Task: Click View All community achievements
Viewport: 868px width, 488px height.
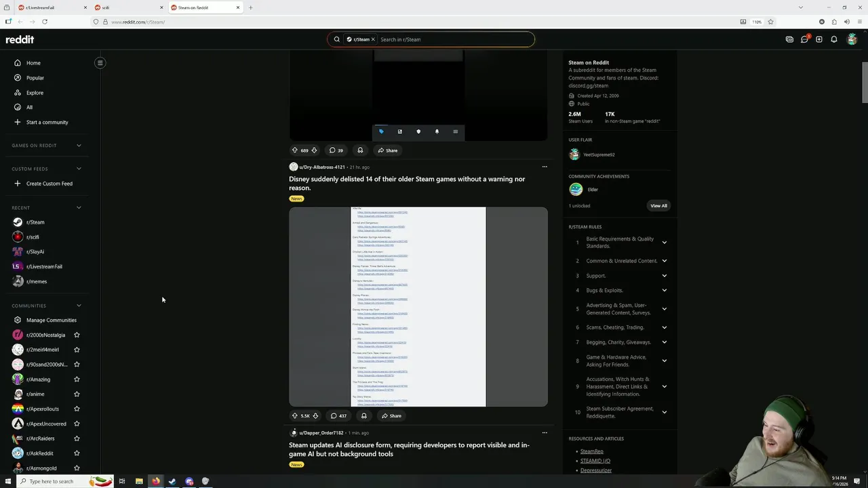Action: click(x=658, y=205)
